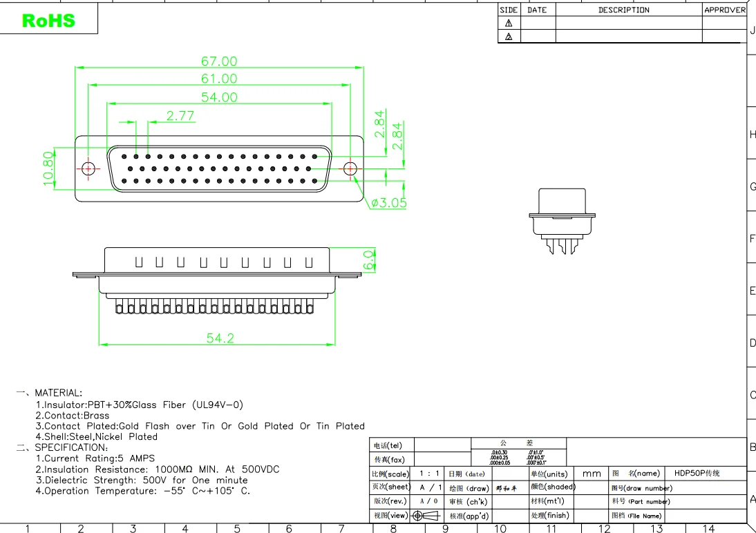Click the right red mounting hole circle

(350, 168)
